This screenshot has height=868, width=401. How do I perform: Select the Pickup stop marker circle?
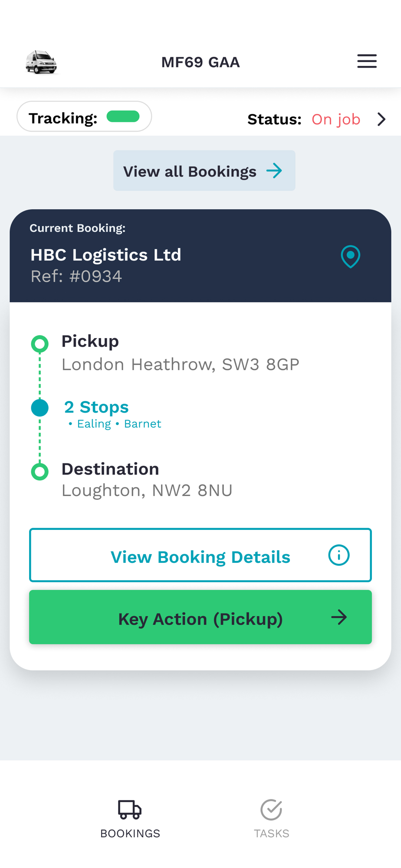click(x=40, y=344)
